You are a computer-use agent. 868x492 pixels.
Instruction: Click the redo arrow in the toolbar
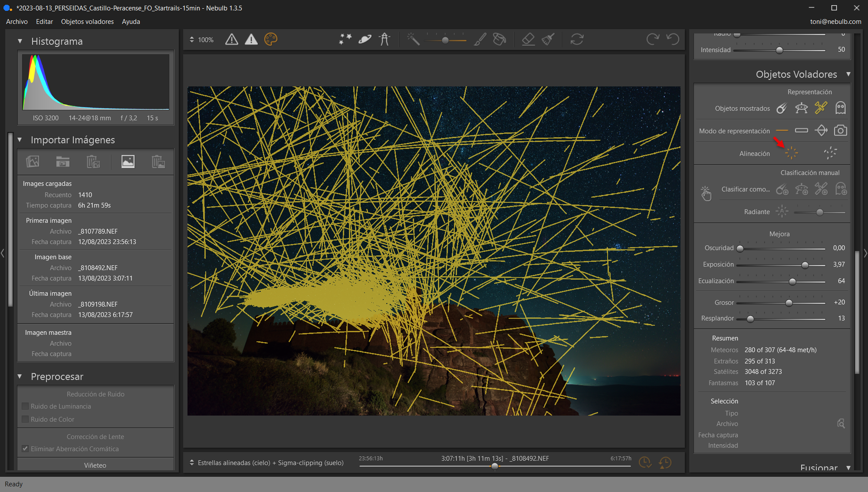pos(653,40)
